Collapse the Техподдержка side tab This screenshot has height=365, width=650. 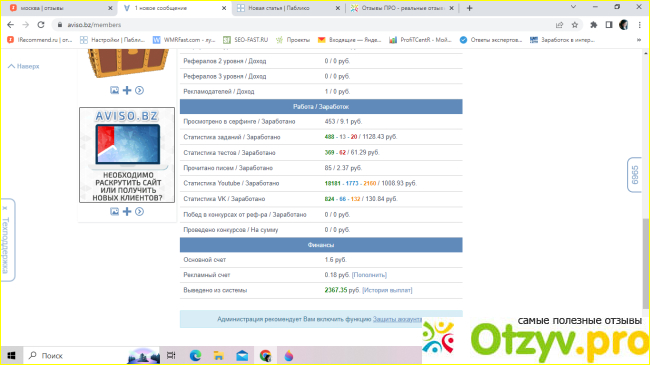[x=5, y=208]
